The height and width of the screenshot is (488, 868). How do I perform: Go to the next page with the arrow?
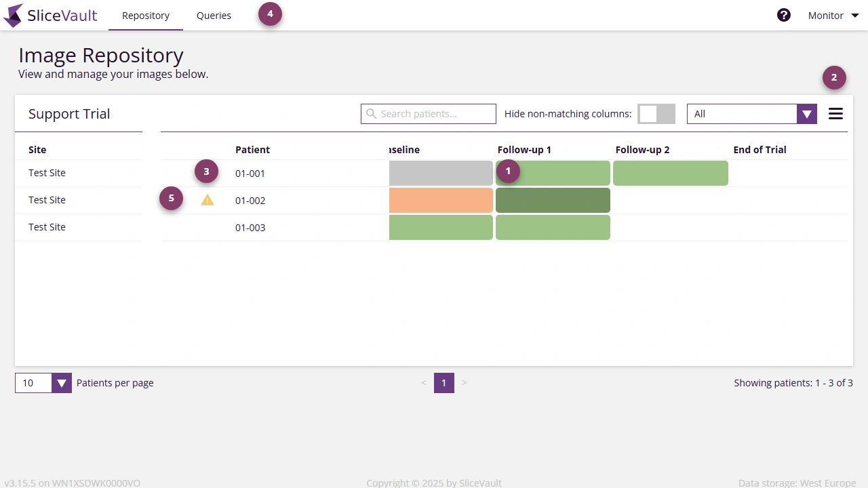[x=465, y=382]
